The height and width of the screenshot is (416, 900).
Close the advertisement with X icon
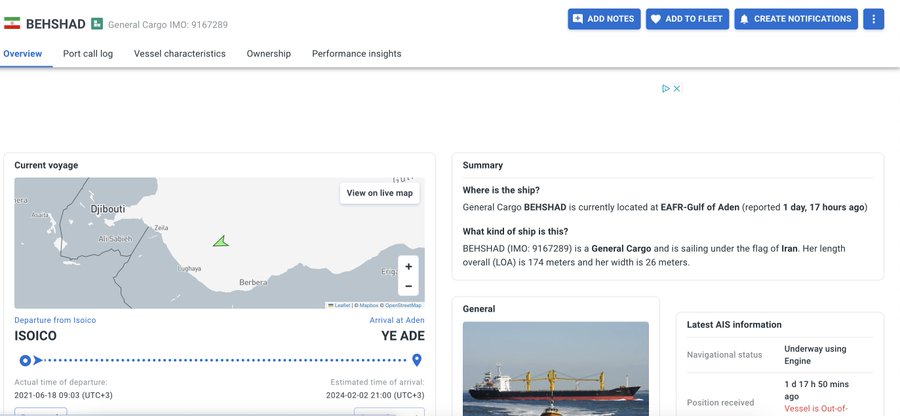[x=677, y=88]
